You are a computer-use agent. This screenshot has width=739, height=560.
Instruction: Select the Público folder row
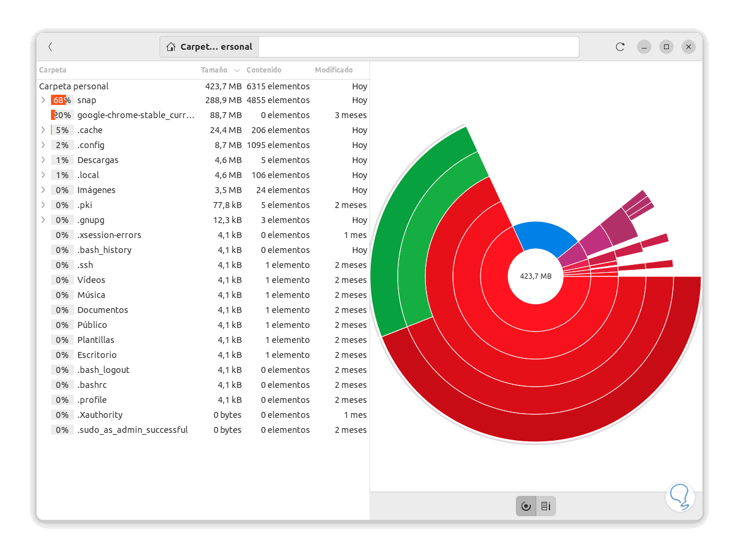coord(203,325)
